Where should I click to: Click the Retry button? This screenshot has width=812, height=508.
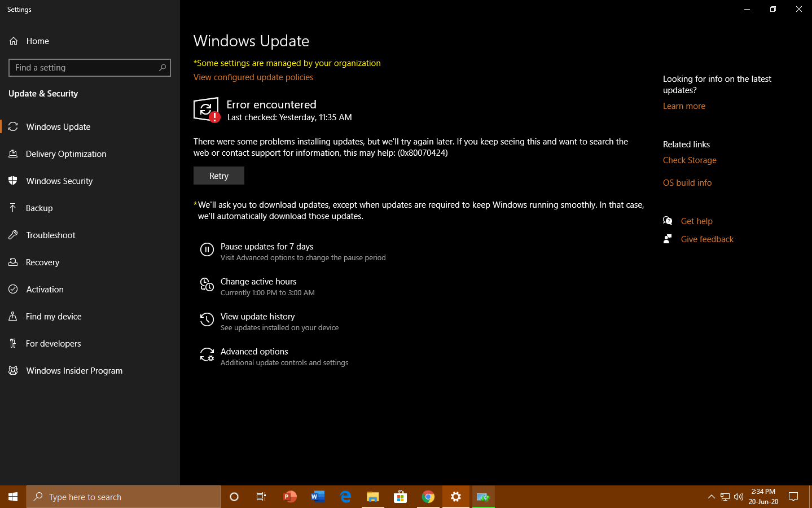[219, 176]
